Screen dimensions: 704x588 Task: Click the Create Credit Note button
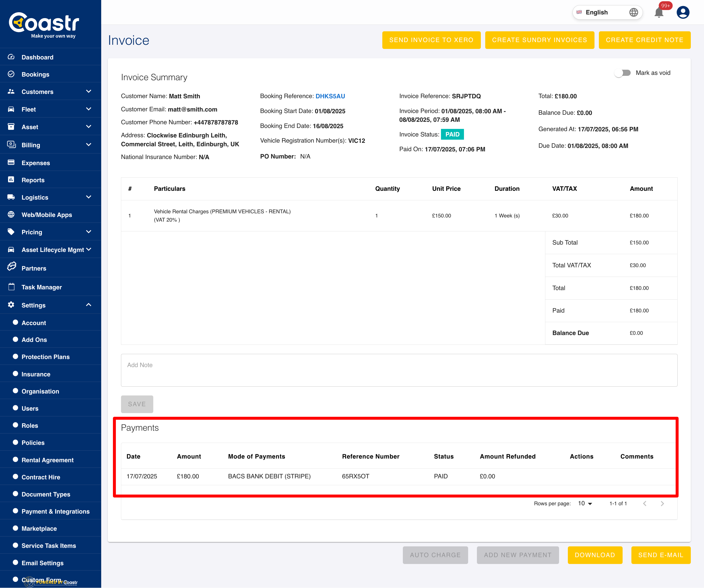click(644, 40)
